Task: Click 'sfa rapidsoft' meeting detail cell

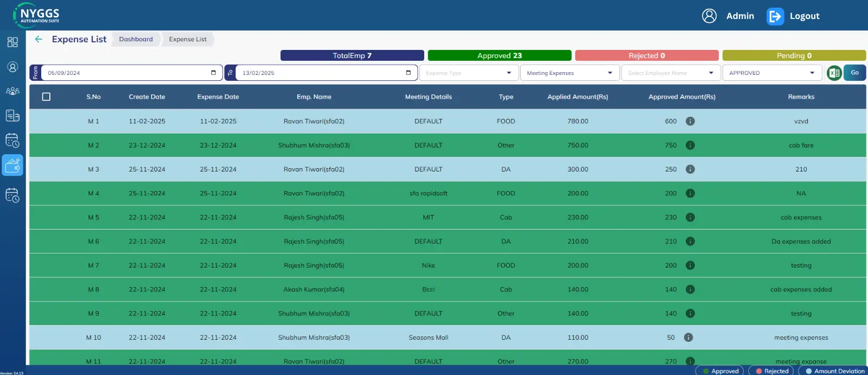Action: coord(429,193)
